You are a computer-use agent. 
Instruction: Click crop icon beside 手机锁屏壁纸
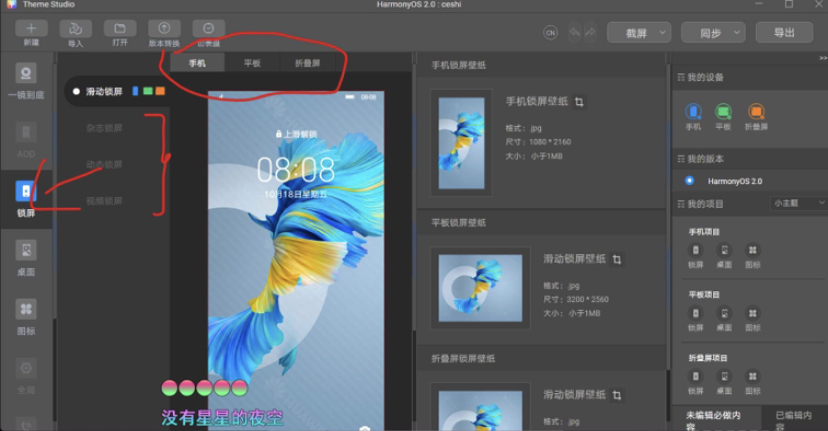click(x=579, y=101)
